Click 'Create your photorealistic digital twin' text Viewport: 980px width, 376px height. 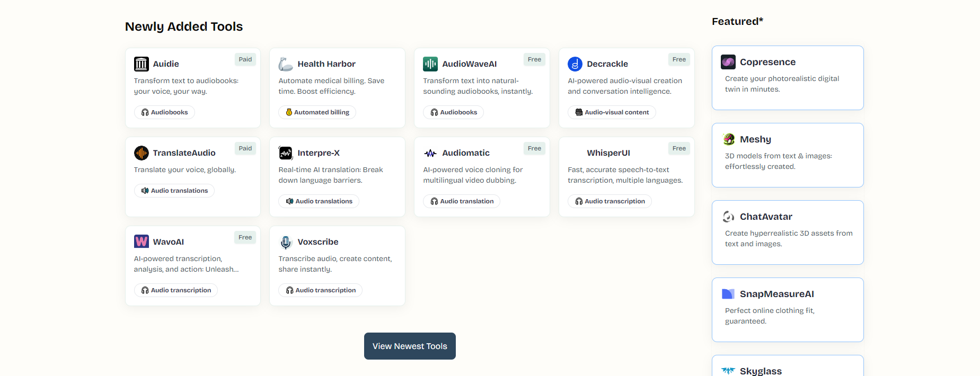click(782, 84)
